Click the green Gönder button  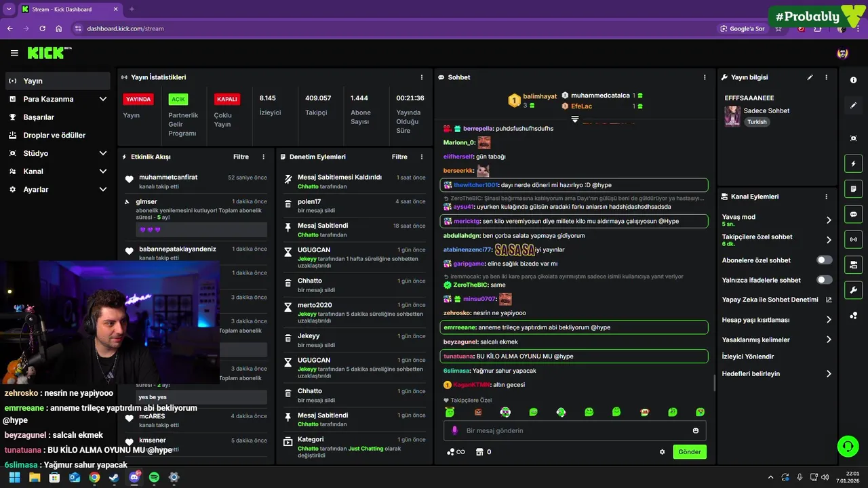690,452
